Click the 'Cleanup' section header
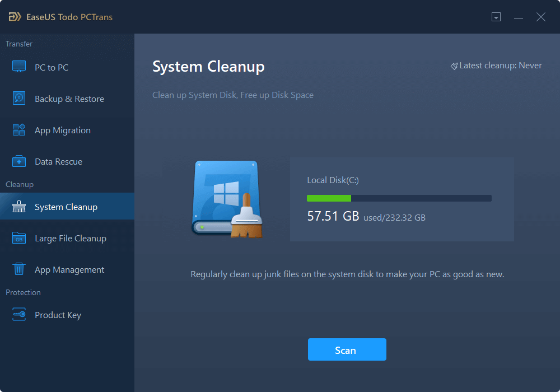Viewport: 560px width, 392px height. (x=20, y=184)
